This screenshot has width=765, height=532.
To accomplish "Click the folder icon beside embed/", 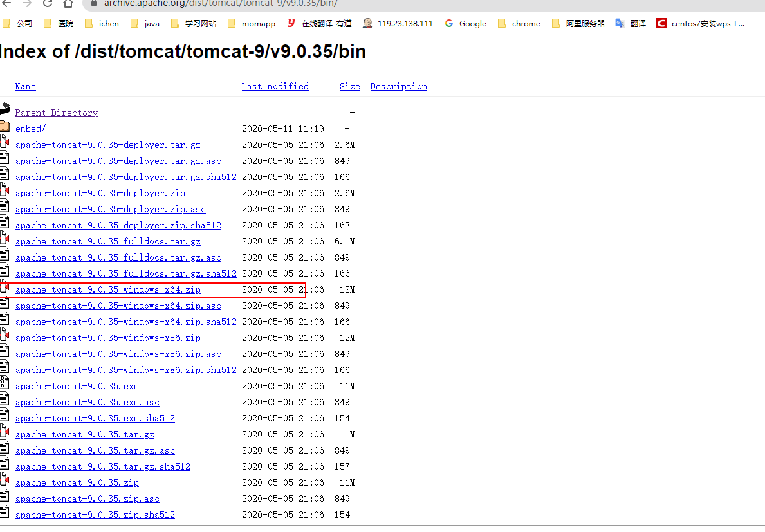I will click(x=4, y=125).
